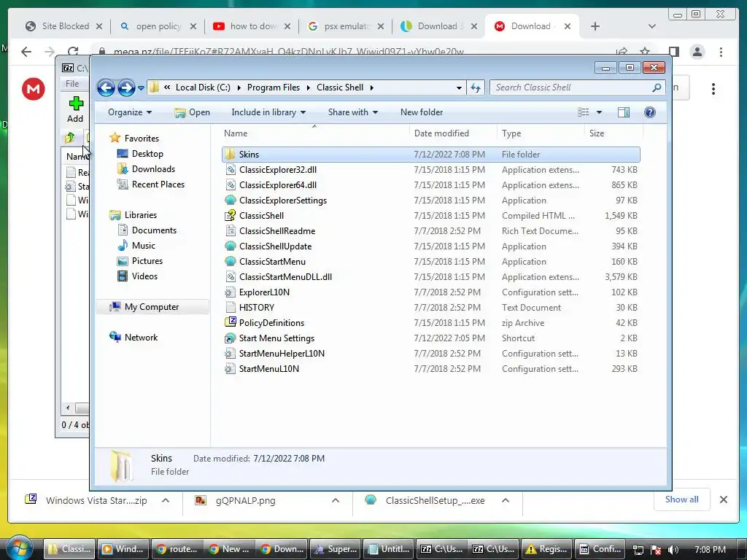Screen dimensions: 747x560
Task: Switch to psx emulator Google tab
Action: point(346,26)
